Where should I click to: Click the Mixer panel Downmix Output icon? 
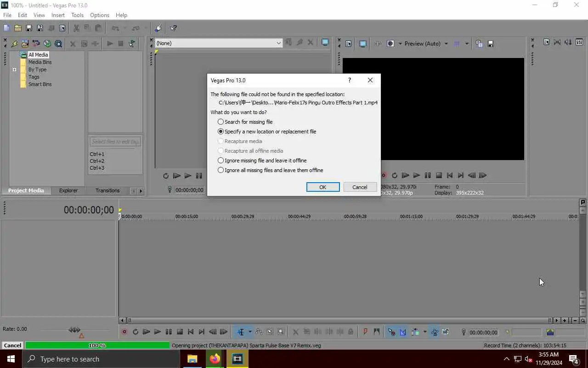(557, 42)
